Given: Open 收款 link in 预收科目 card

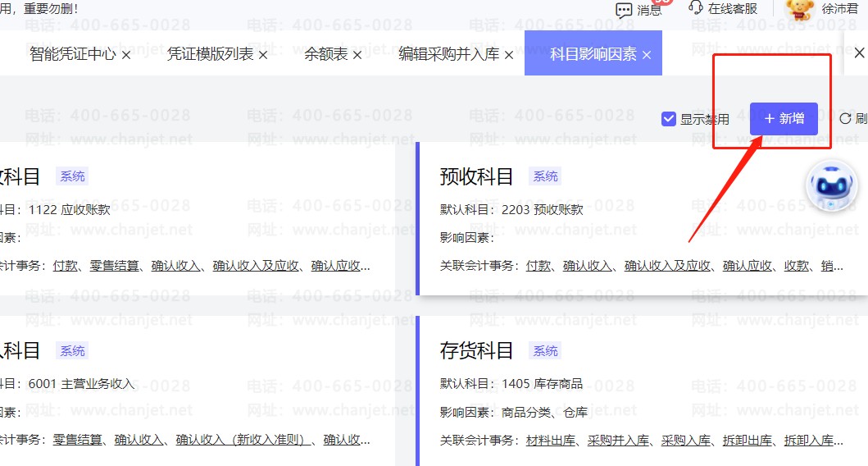Looking at the screenshot, I should point(797,266).
